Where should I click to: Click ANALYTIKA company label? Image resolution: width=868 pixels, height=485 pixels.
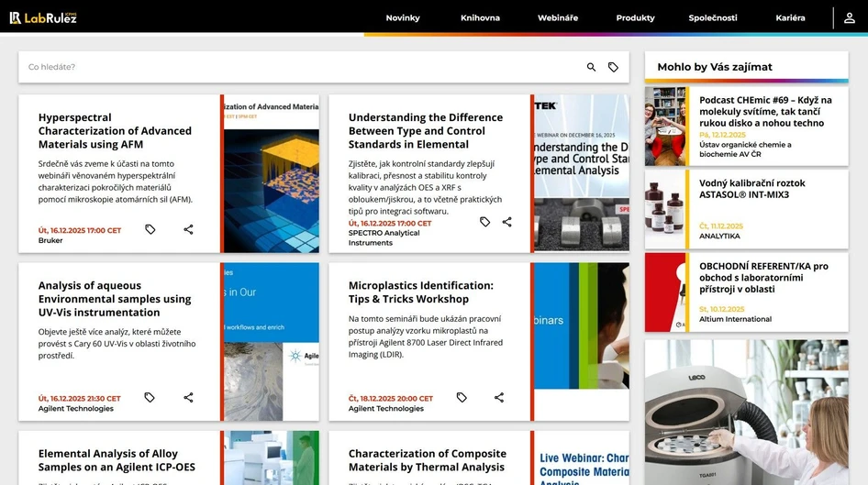point(719,237)
